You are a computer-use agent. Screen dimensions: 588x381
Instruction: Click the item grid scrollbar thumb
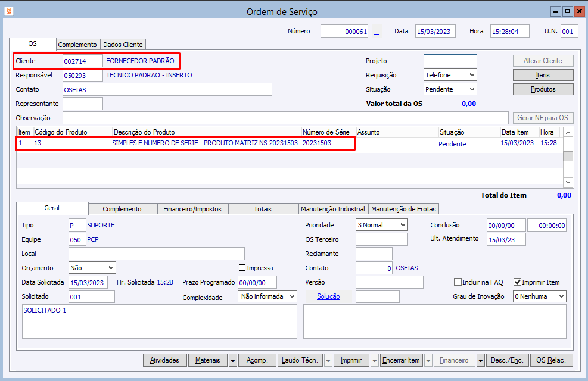point(568,156)
